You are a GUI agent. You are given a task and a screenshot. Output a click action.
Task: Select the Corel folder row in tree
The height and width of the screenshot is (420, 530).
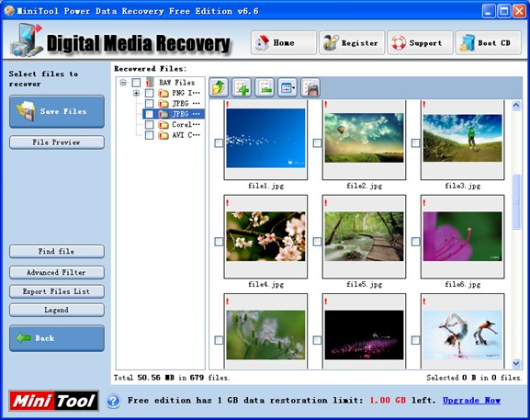click(x=186, y=125)
